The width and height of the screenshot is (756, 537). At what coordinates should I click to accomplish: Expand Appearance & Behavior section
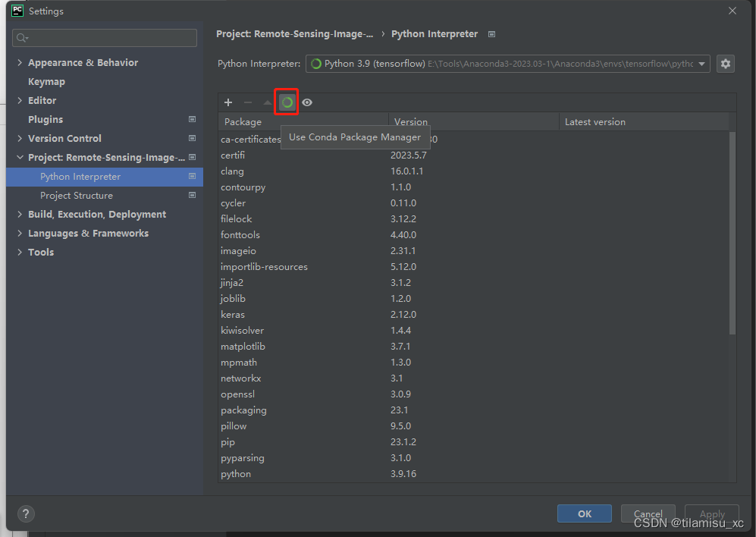pos(20,62)
